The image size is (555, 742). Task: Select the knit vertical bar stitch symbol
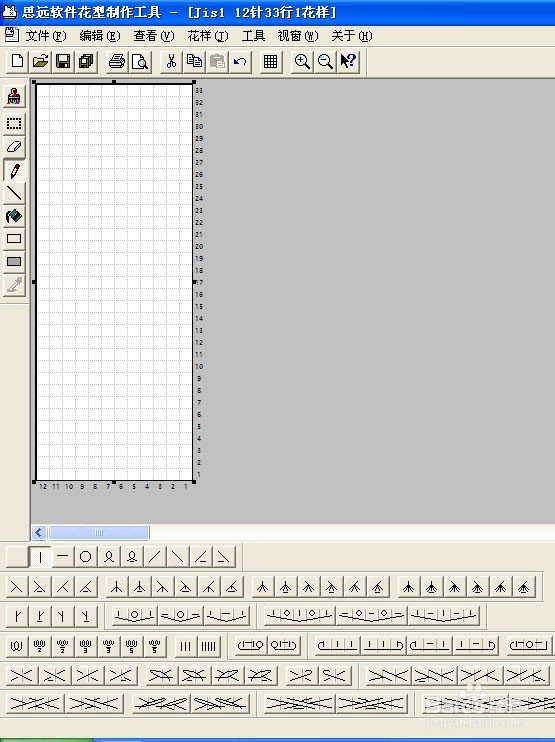click(41, 556)
